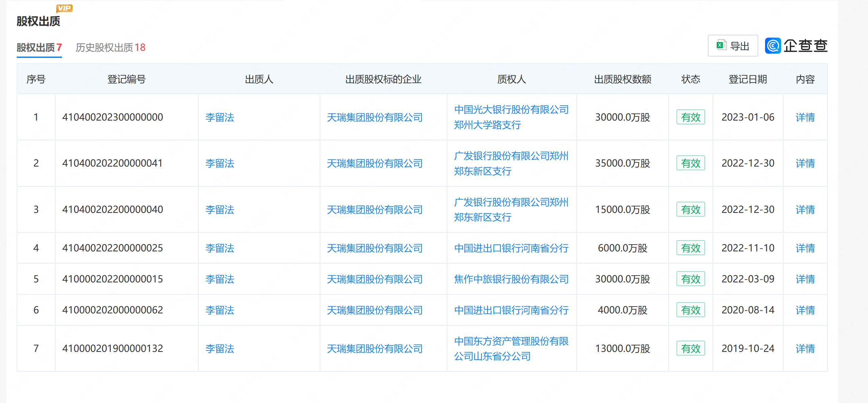Image resolution: width=868 pixels, height=403 pixels.
Task: Click 天瑞集团股份有限公司 in row 4
Action: coord(375,248)
